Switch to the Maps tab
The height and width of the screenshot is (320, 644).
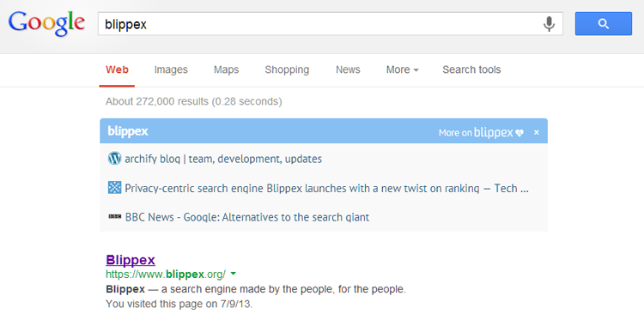[x=227, y=69]
